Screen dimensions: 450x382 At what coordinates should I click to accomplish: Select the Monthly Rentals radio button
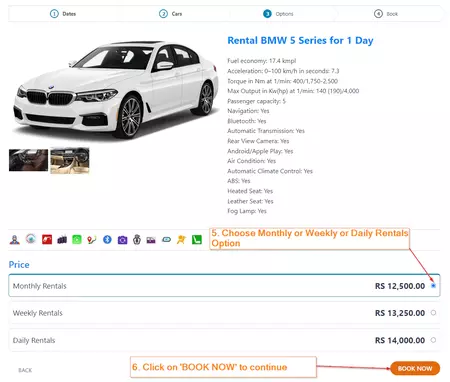433,286
